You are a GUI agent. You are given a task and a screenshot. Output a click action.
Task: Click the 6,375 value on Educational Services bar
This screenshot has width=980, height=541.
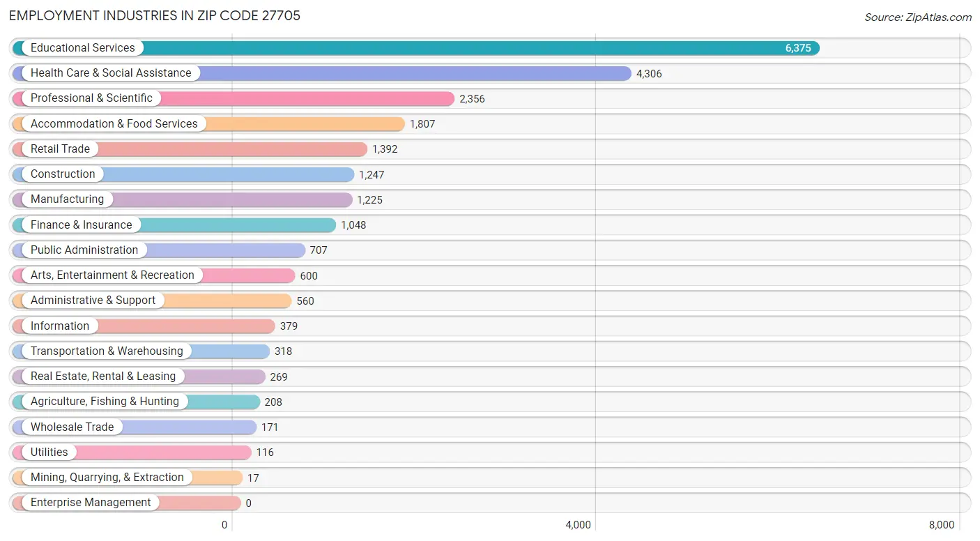[798, 48]
